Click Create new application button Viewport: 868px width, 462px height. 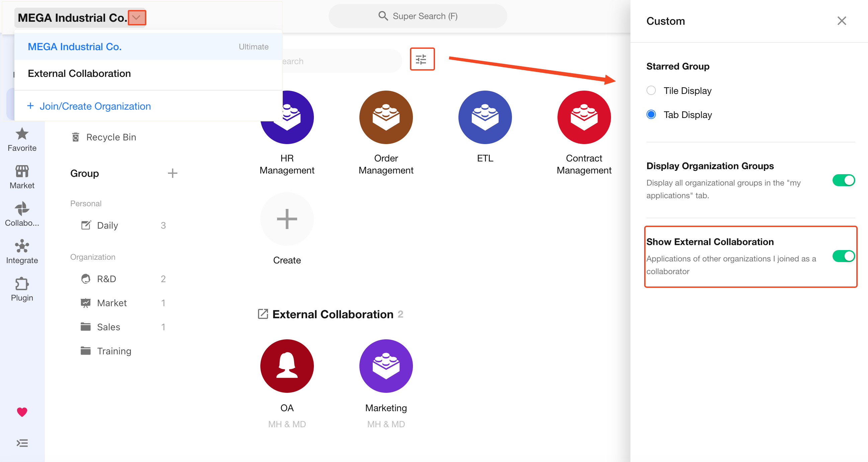[x=287, y=219]
